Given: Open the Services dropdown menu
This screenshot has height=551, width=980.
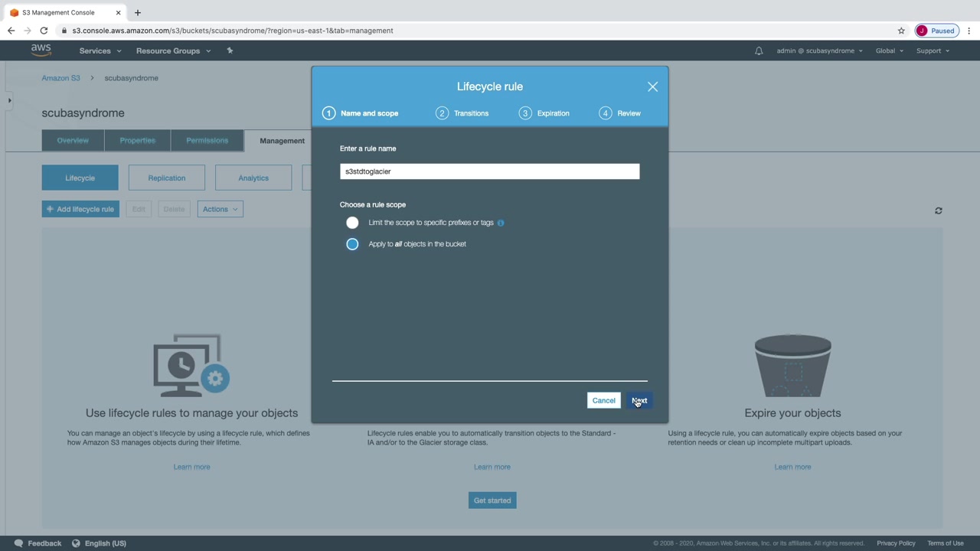Looking at the screenshot, I should point(100,51).
